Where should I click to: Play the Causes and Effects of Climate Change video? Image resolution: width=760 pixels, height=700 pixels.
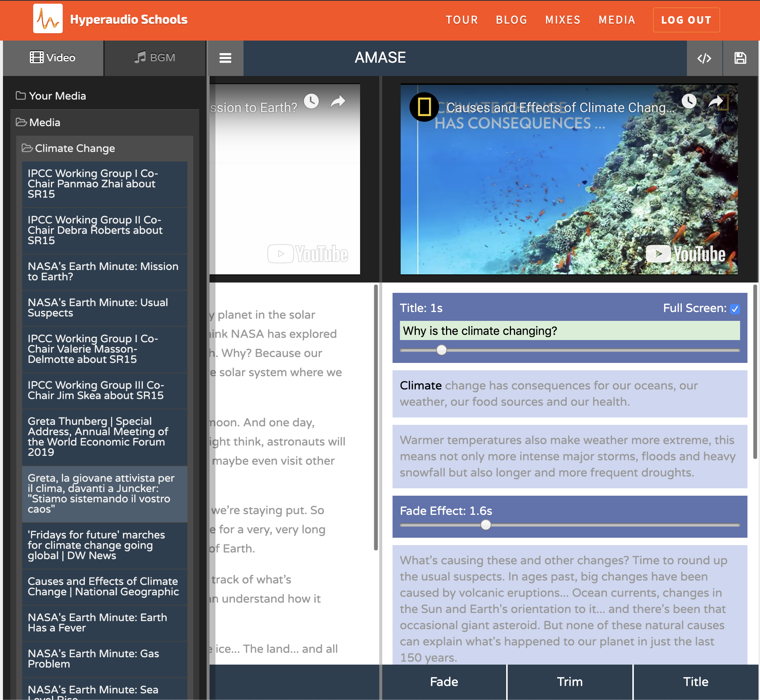[569, 179]
